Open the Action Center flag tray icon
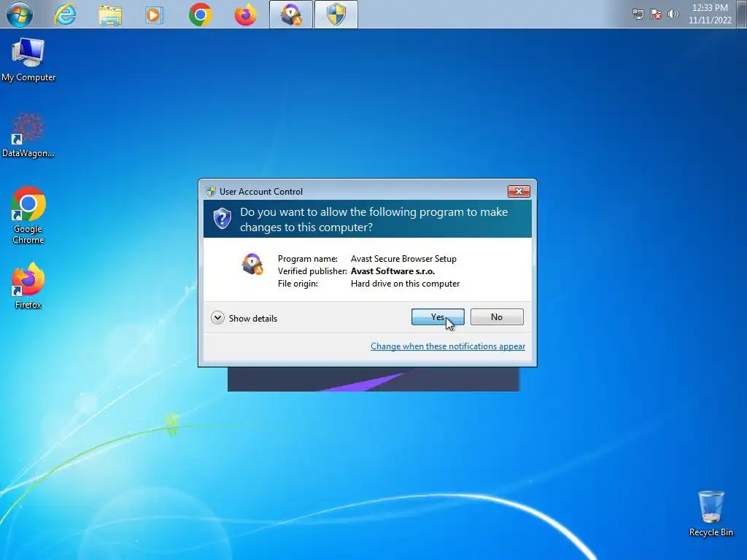Viewport: 747px width, 560px height. [x=656, y=14]
